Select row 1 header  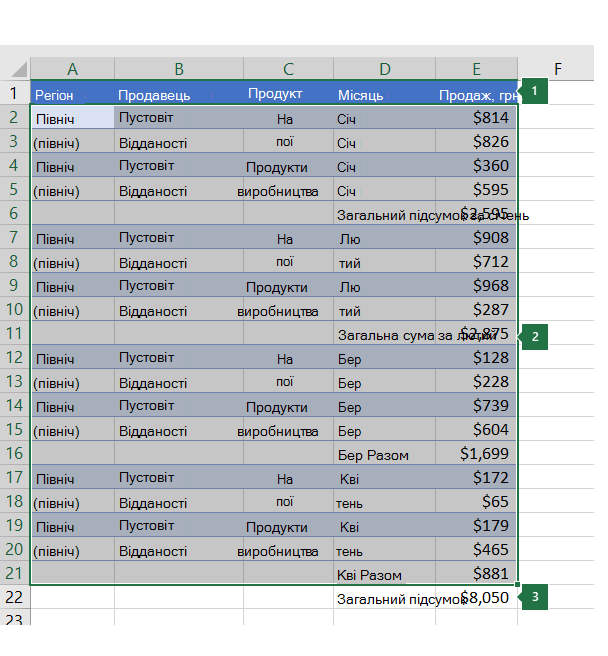(15, 93)
